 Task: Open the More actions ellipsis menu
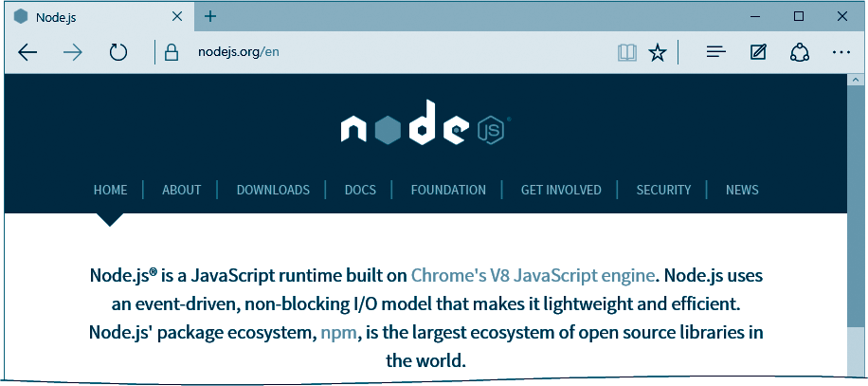click(841, 52)
